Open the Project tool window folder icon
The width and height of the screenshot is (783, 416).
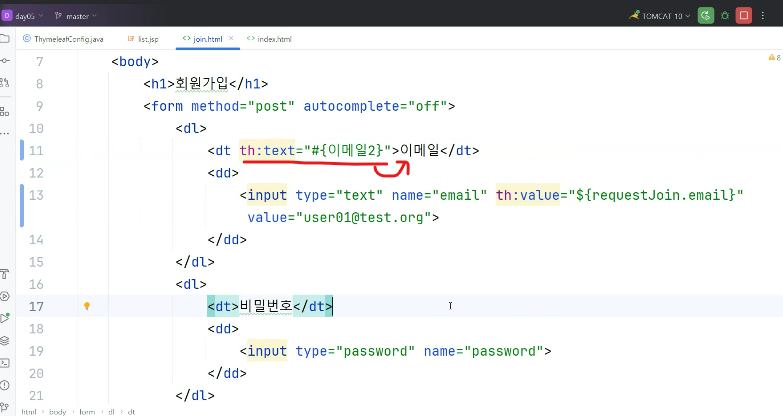tap(4, 39)
